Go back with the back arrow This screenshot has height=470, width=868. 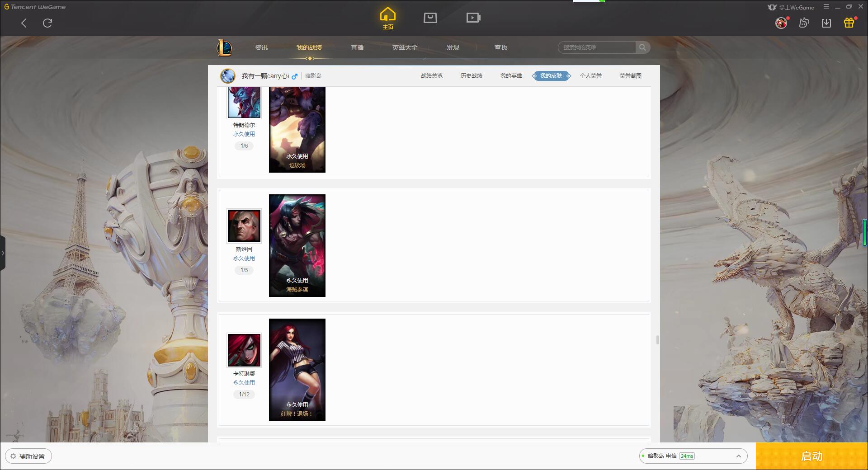coord(24,23)
